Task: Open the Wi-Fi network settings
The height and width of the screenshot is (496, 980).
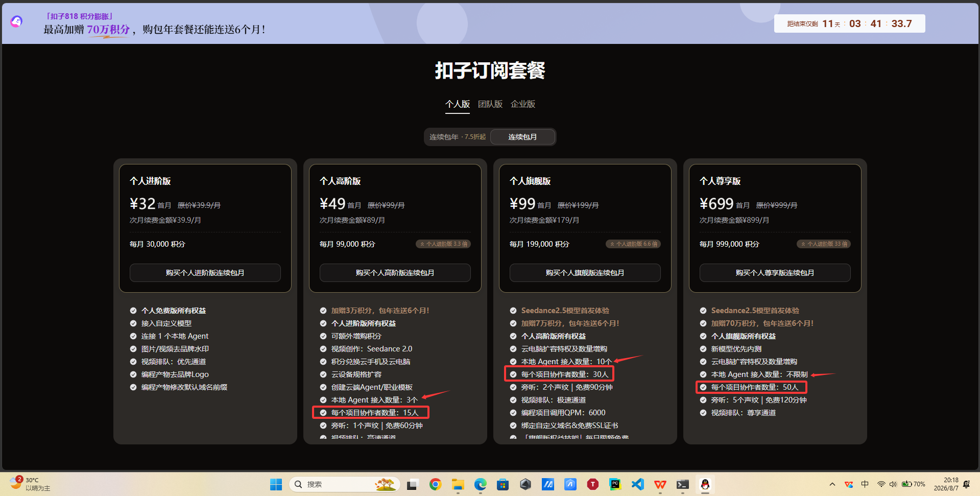Action: pos(881,484)
